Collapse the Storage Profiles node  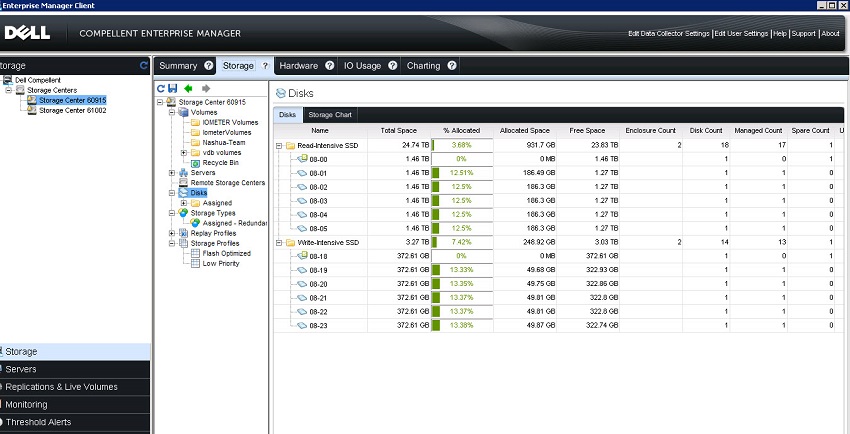point(172,243)
